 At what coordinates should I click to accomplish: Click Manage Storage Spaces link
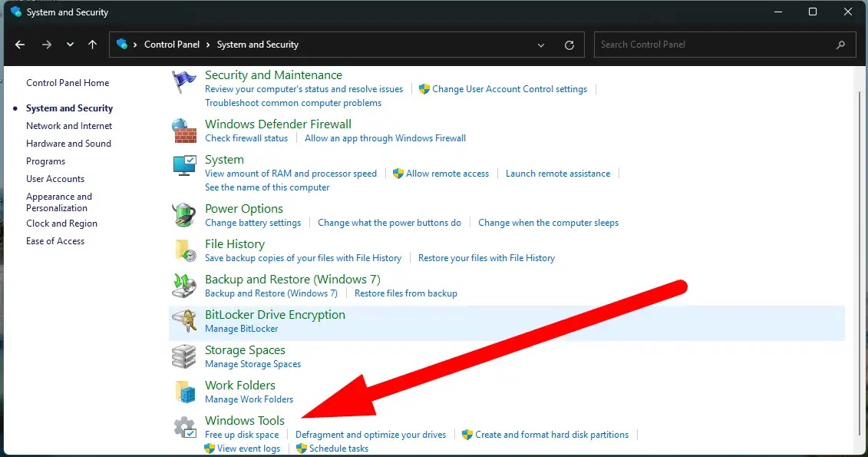[253, 364]
